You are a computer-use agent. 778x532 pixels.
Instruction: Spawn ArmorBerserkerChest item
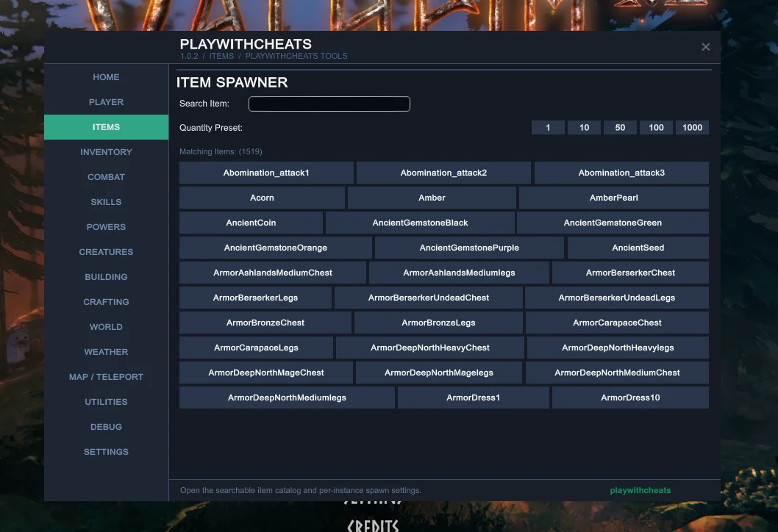(630, 273)
